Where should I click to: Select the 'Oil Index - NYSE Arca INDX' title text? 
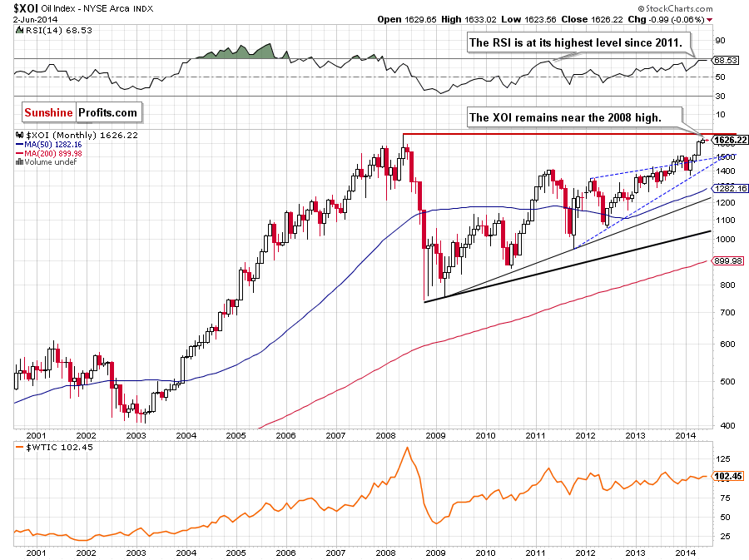97,8
